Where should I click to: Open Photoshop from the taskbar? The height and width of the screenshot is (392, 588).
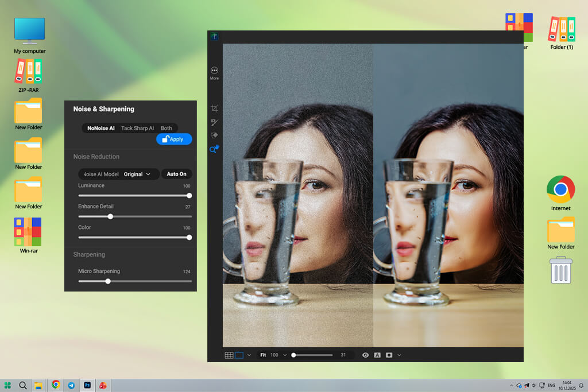click(x=87, y=385)
